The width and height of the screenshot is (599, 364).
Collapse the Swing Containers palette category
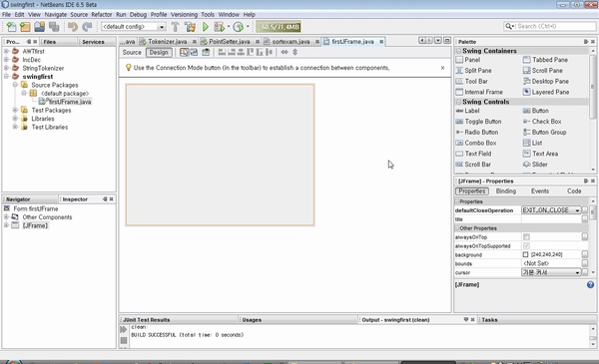point(459,51)
